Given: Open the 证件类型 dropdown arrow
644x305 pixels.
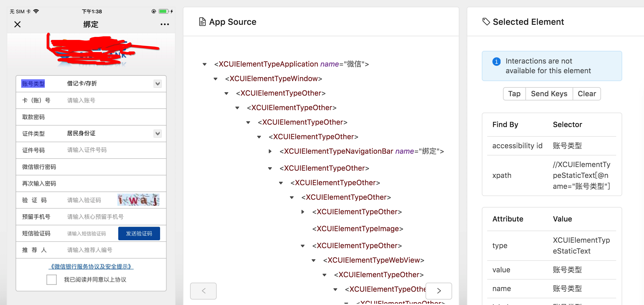Looking at the screenshot, I should 158,133.
